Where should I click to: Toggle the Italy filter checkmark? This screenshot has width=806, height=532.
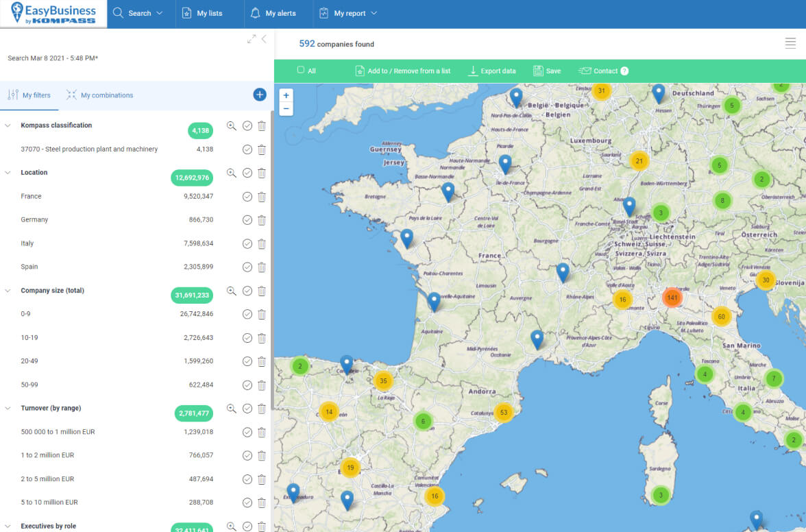point(247,244)
